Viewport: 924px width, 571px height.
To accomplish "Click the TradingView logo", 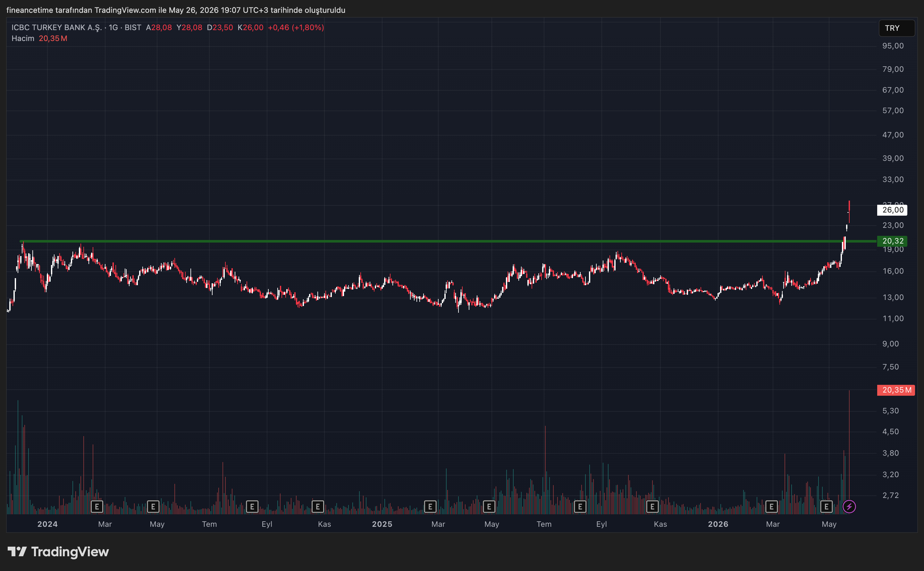I will point(58,552).
